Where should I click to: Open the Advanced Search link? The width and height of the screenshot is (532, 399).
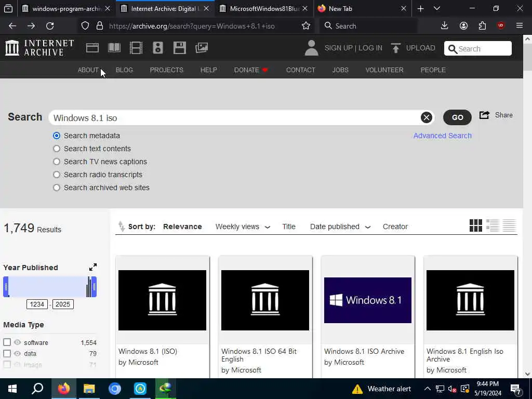[x=443, y=136]
